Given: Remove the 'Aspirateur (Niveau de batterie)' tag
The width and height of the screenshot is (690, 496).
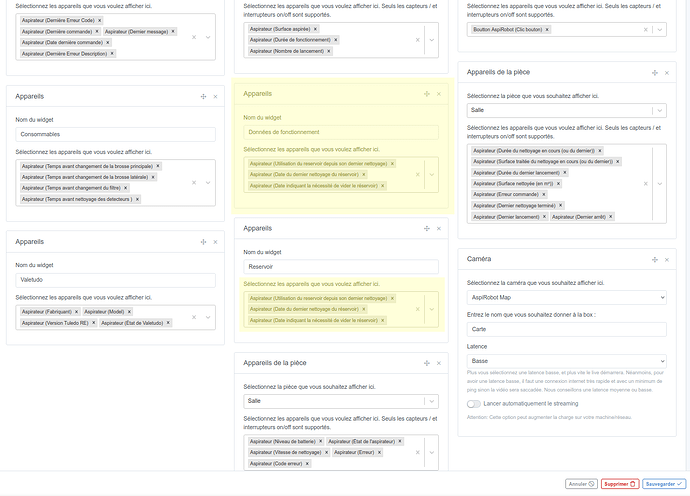Looking at the screenshot, I should 322,441.
